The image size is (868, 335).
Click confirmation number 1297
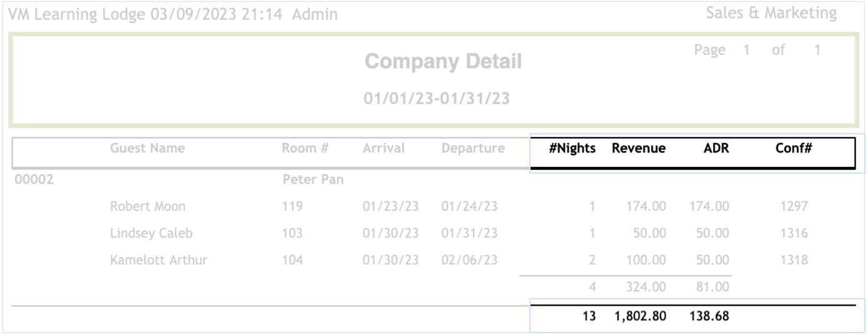click(794, 206)
